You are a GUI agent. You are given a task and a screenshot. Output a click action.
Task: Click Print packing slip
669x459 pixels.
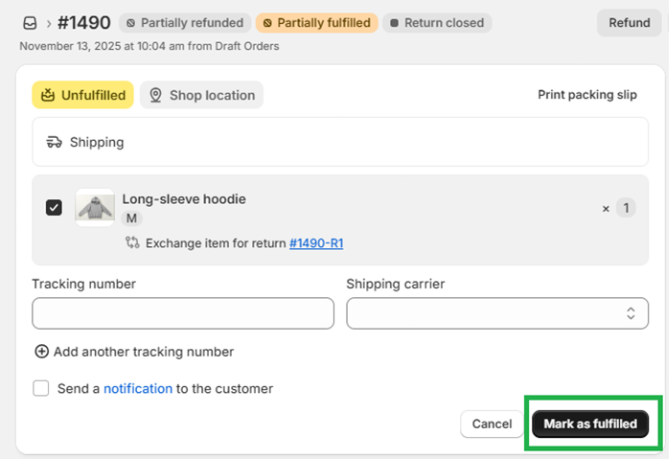(587, 96)
